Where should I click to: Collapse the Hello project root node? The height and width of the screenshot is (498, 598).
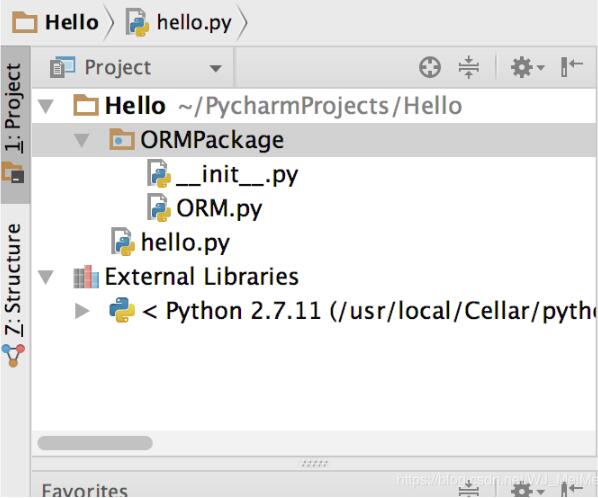(46, 106)
